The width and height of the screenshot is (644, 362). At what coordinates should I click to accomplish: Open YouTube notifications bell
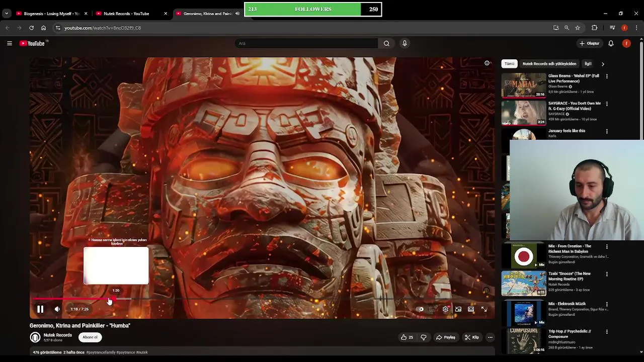pyautogui.click(x=611, y=43)
